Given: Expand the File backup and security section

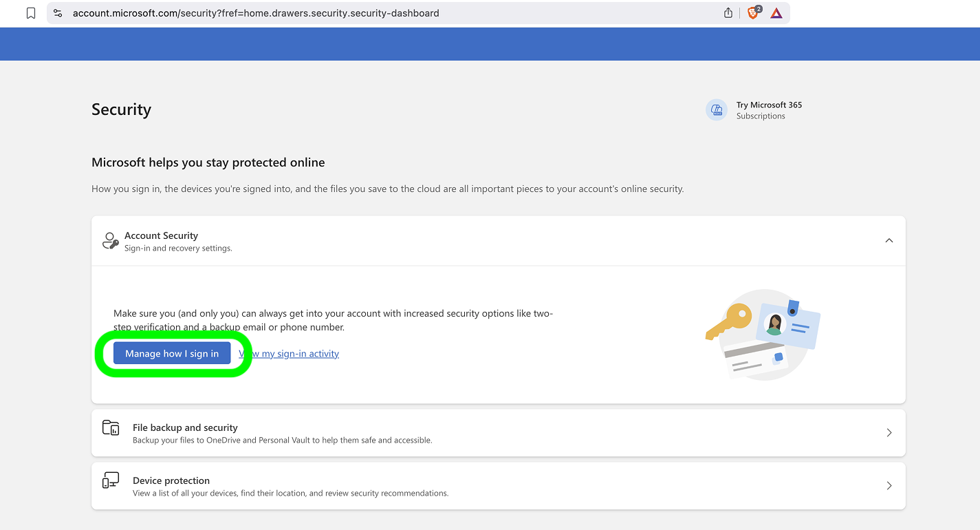Looking at the screenshot, I should 889,432.
